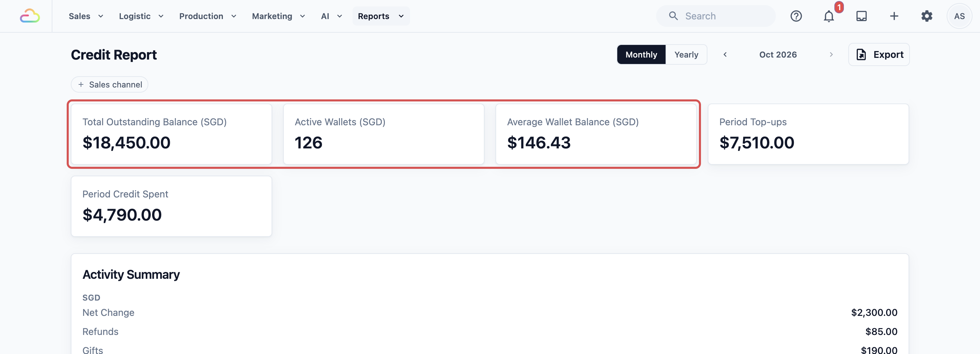This screenshot has height=354, width=980.
Task: Click the Activity Summary heading
Action: 131,274
